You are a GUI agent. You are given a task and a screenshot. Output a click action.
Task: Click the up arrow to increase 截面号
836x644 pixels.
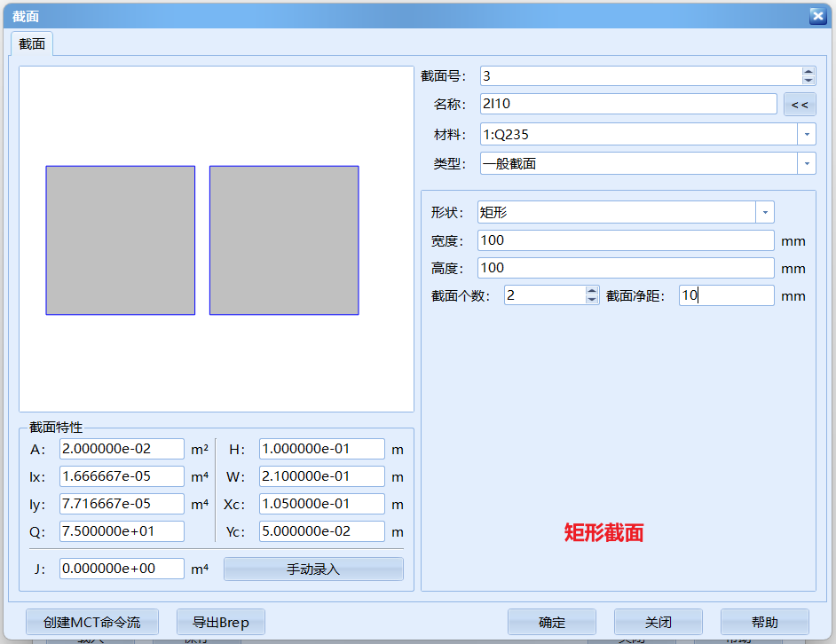point(808,71)
